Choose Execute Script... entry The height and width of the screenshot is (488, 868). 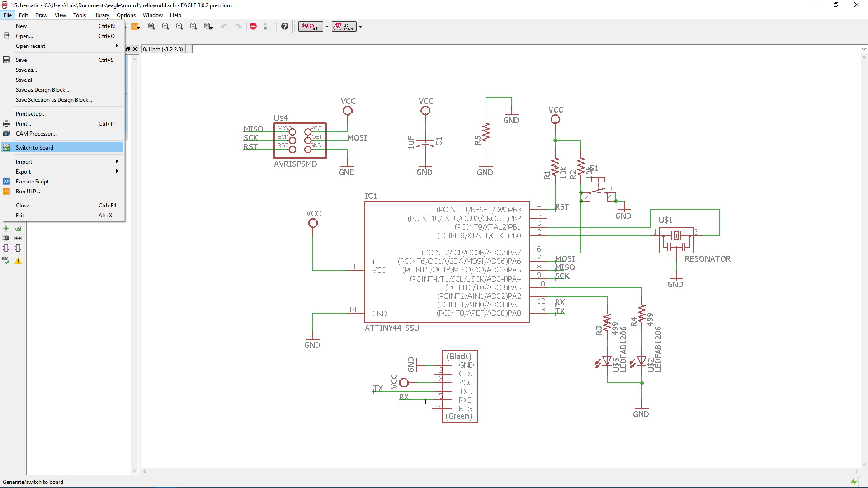[62, 181]
